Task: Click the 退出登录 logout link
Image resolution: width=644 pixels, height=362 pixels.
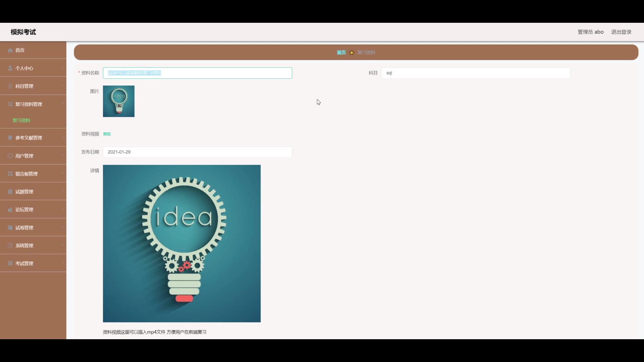Action: [621, 32]
